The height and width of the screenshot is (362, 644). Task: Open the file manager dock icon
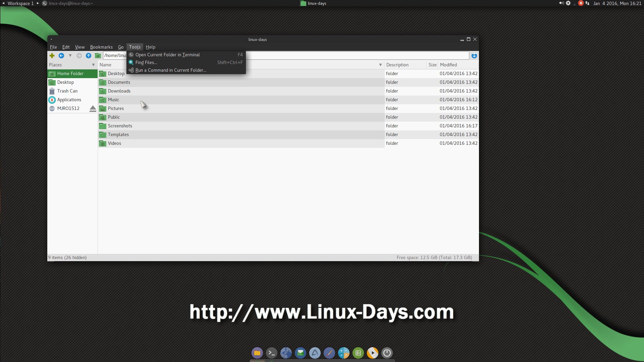pos(257,353)
